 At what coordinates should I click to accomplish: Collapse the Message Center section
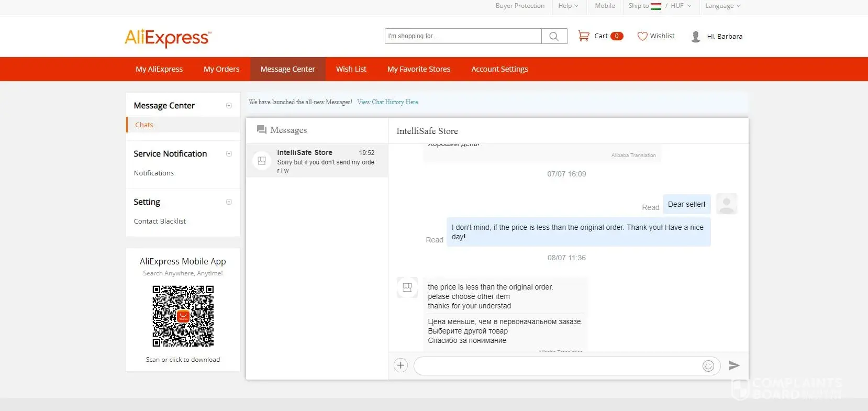pyautogui.click(x=229, y=106)
